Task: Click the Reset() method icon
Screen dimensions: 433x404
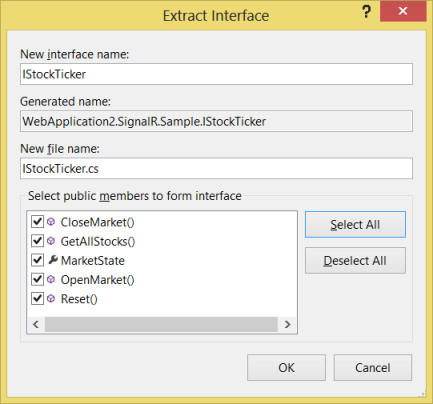Action: coord(51,299)
